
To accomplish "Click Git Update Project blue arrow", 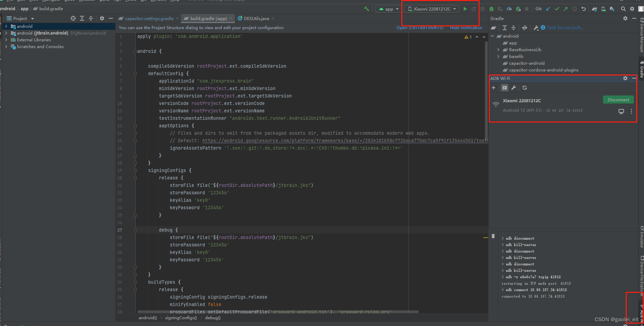I will (x=548, y=9).
